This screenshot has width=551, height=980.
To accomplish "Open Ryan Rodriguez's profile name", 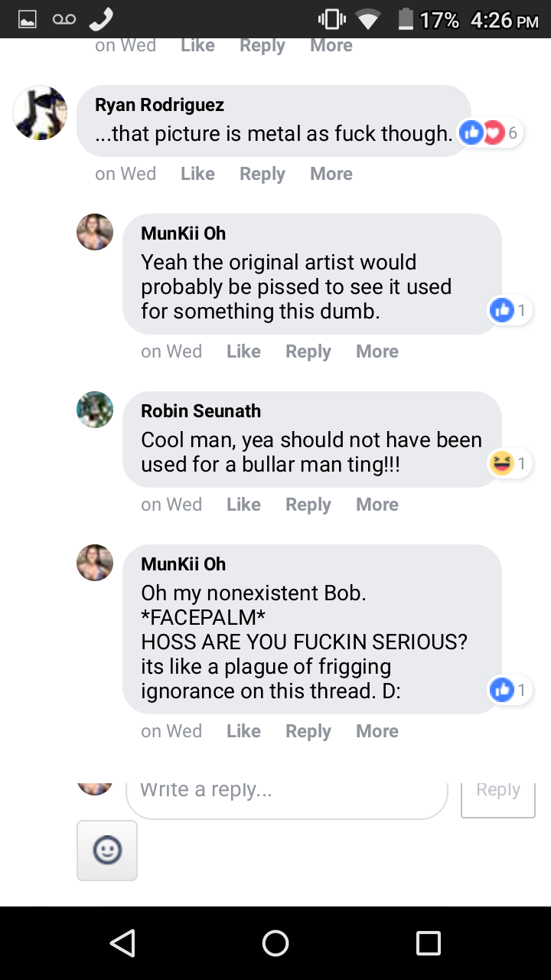I will [x=158, y=105].
